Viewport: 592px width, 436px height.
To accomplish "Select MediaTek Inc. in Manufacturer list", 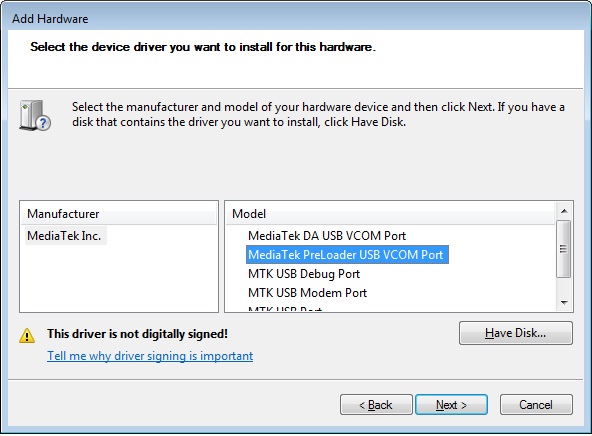I will pyautogui.click(x=64, y=236).
